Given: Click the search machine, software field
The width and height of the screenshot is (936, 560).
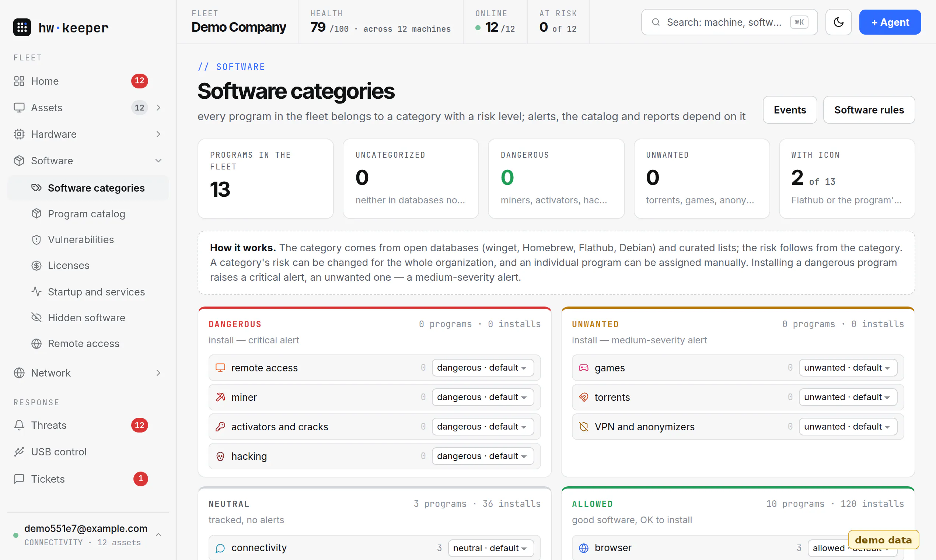Looking at the screenshot, I should click(729, 22).
